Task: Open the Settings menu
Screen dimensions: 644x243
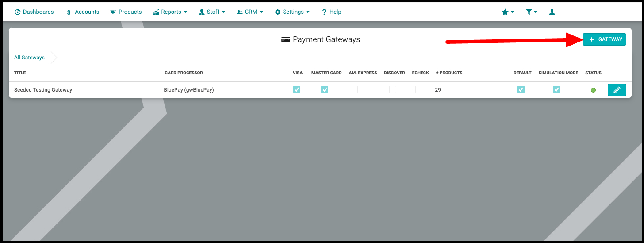Action: point(292,12)
